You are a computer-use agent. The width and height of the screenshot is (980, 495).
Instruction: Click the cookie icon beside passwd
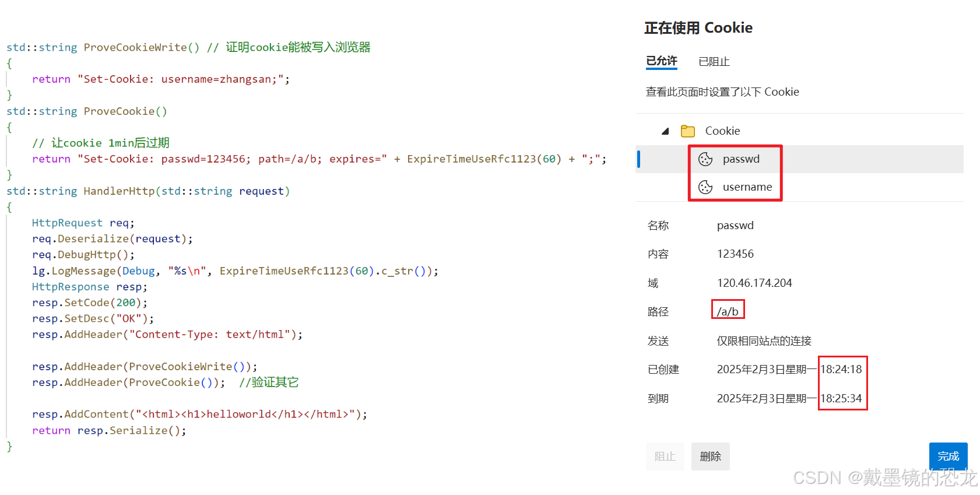[x=705, y=159]
